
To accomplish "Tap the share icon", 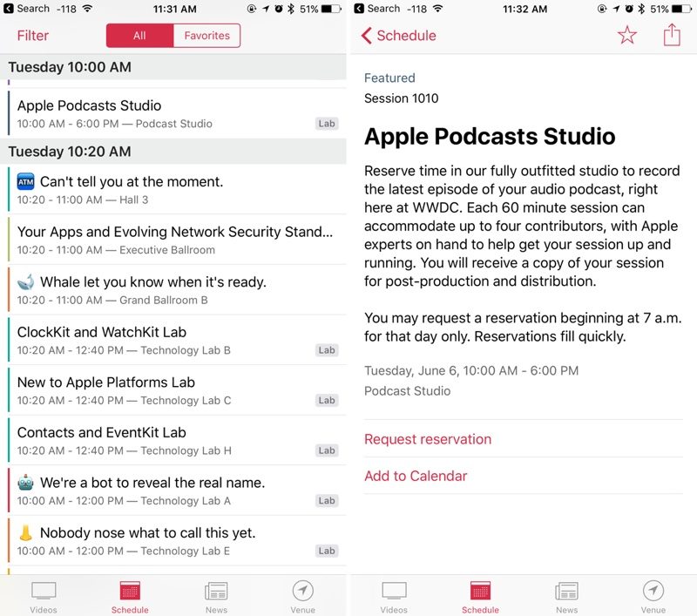I will [672, 34].
